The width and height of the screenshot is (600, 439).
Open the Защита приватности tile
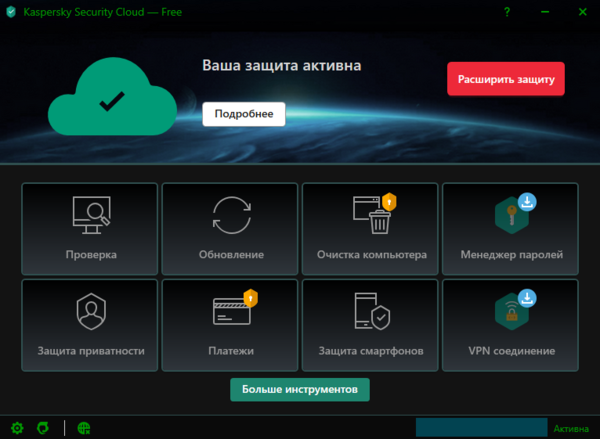(x=90, y=325)
